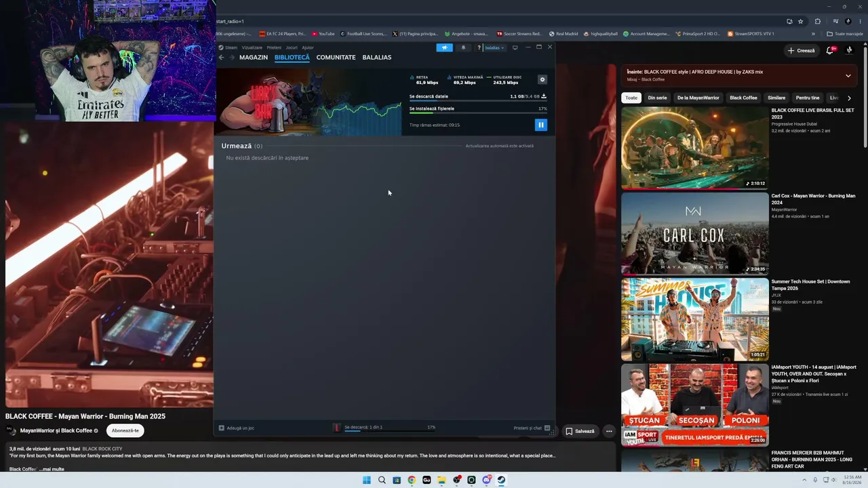
Task: Expand the balalias account dropdown
Action: [494, 47]
